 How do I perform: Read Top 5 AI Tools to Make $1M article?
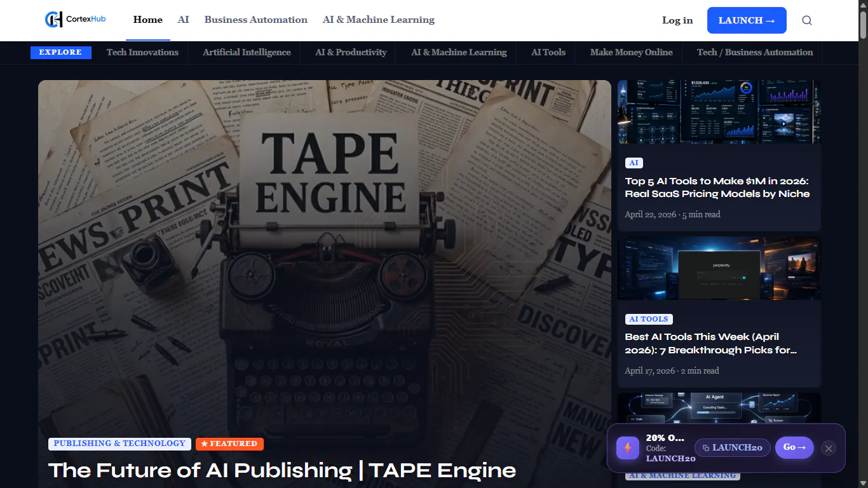(x=717, y=187)
